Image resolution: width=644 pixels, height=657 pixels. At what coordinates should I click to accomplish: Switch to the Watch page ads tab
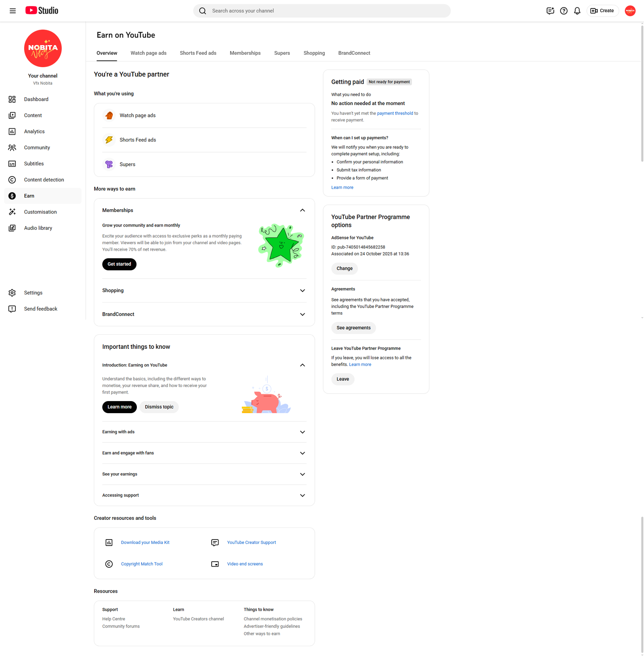point(148,53)
